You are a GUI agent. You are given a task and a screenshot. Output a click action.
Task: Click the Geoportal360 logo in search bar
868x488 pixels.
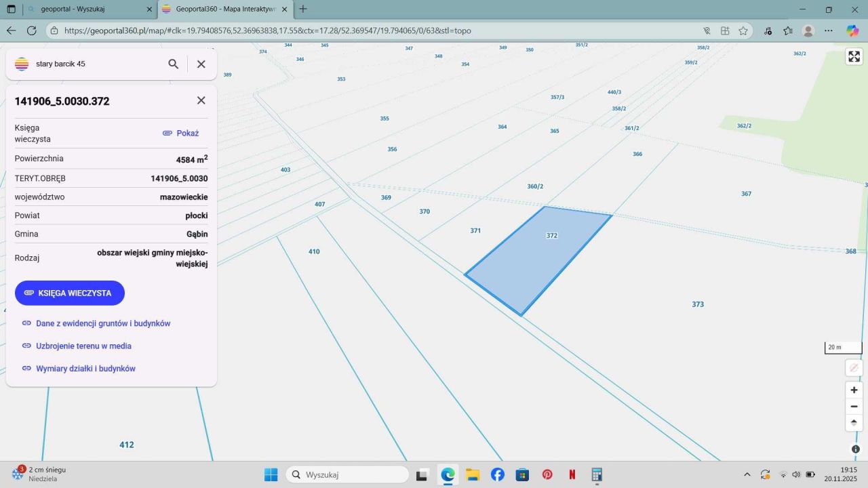[x=22, y=64]
